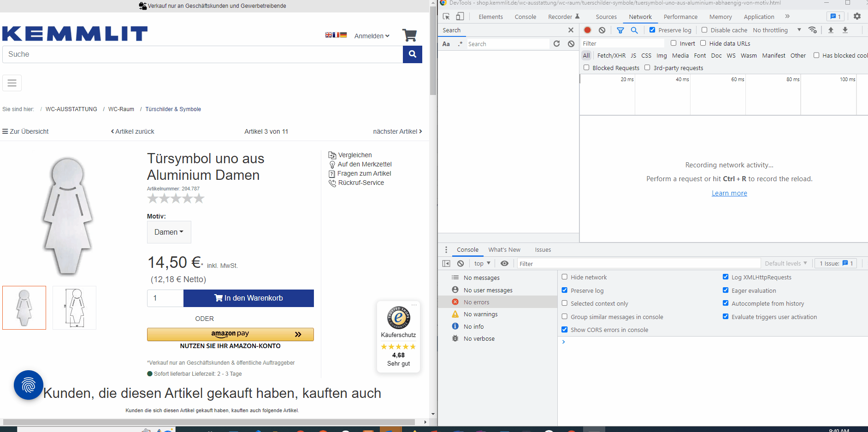Enable the Disable cache checkbox

coord(704,30)
